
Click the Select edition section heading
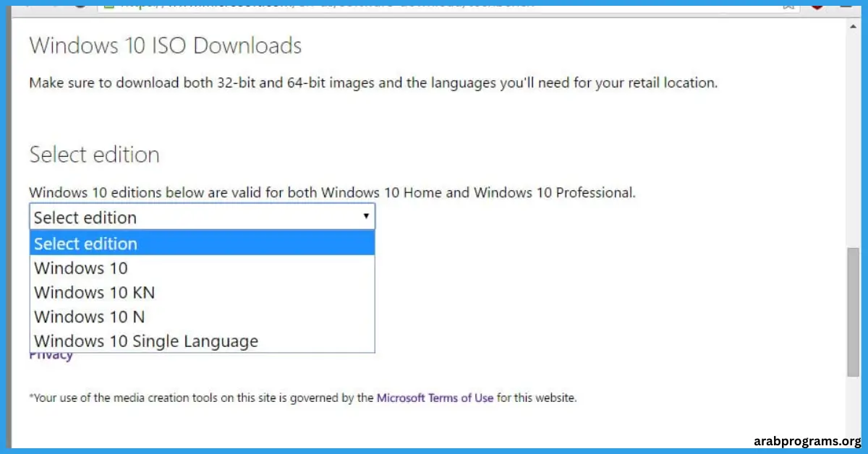pos(94,155)
